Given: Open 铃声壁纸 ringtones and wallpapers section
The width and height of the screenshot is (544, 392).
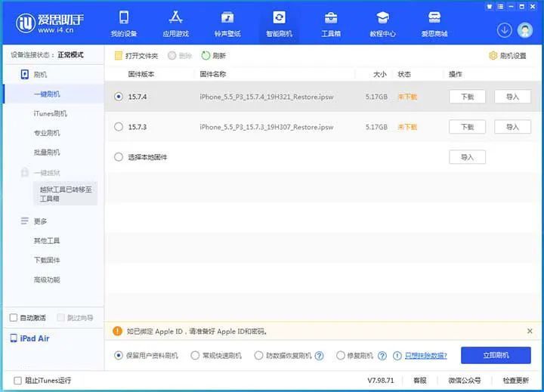Looking at the screenshot, I should point(227,23).
